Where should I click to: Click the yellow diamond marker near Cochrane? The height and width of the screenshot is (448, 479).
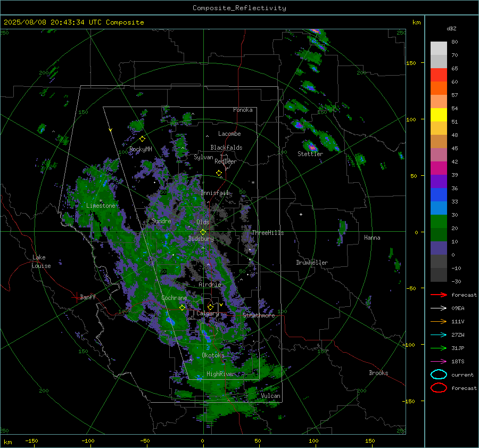click(x=183, y=307)
